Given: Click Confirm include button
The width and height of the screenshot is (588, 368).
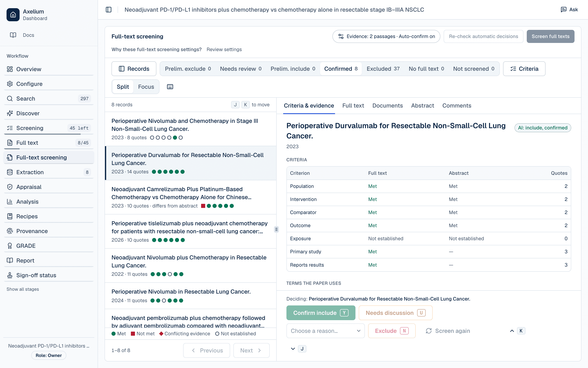Looking at the screenshot, I should point(321,313).
